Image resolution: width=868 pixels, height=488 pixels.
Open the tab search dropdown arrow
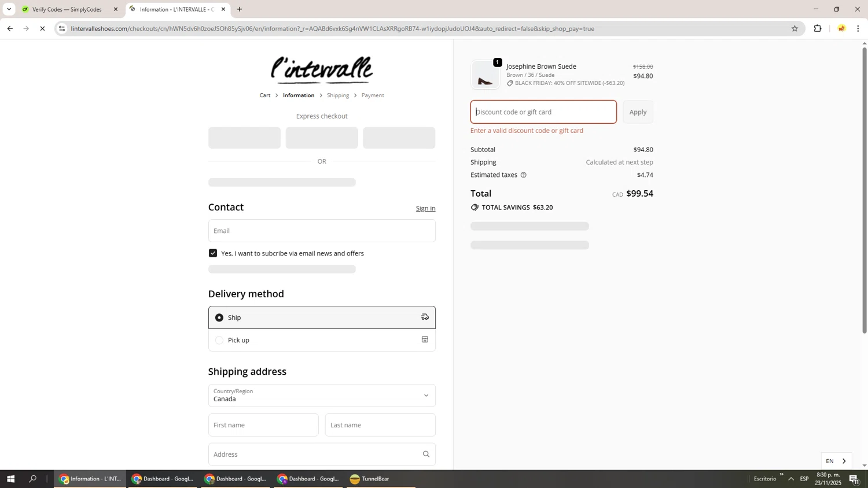[9, 9]
